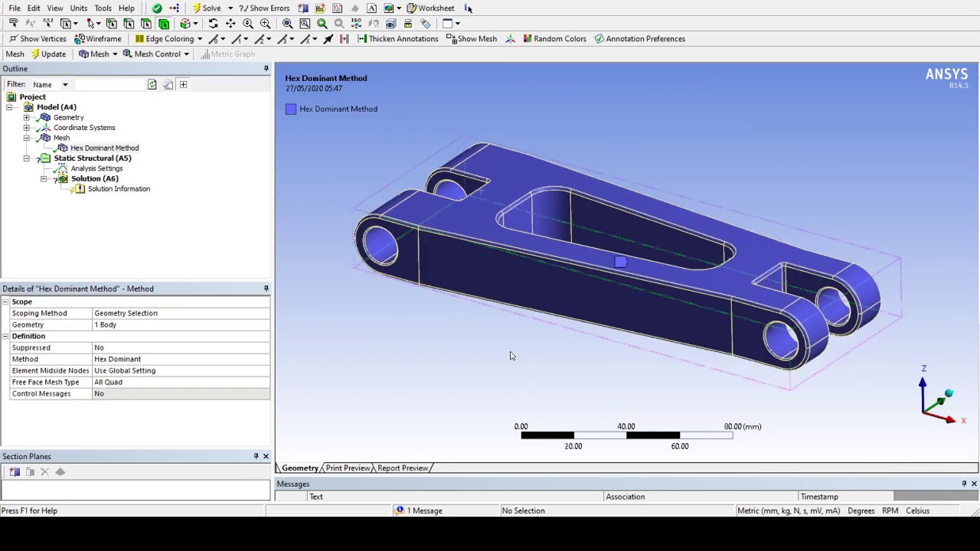Toggle Wireframe display mode
The height and width of the screenshot is (551, 980).
coord(97,39)
